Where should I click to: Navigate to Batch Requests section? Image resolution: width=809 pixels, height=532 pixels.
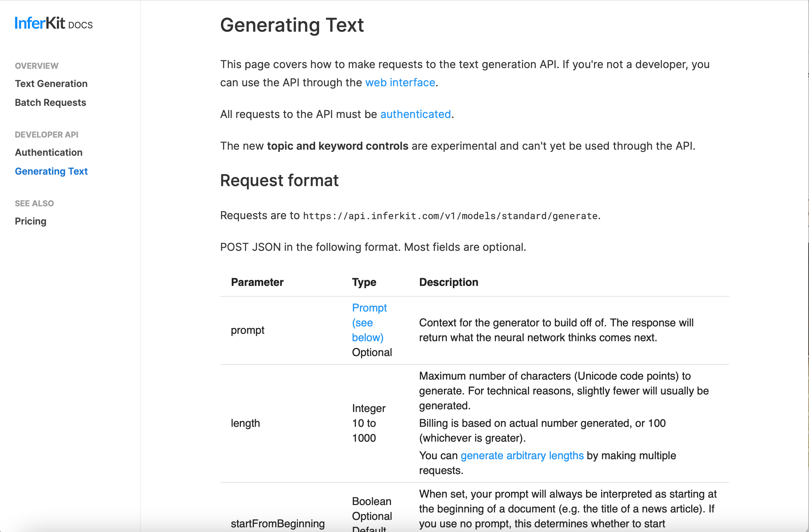(x=50, y=102)
